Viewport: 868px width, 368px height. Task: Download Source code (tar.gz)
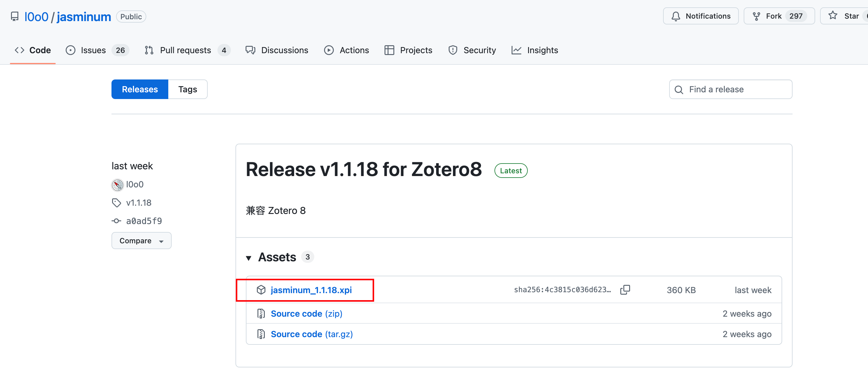point(312,334)
